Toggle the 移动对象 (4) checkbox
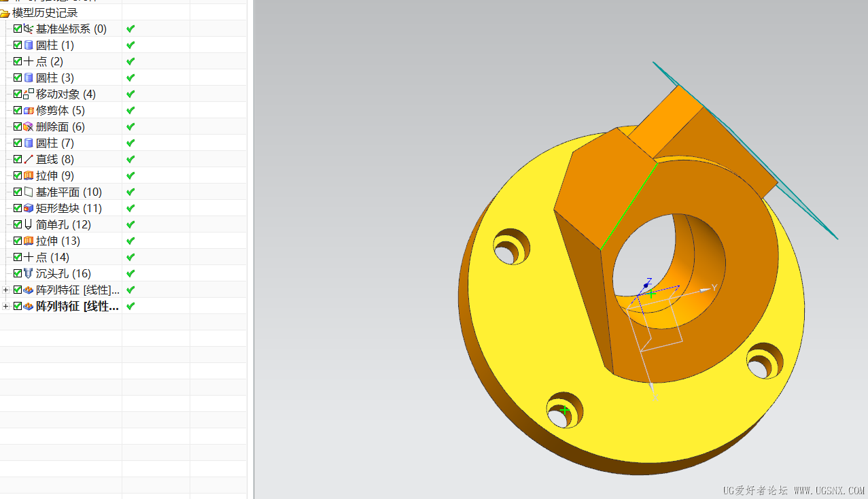The image size is (868, 499). (18, 94)
